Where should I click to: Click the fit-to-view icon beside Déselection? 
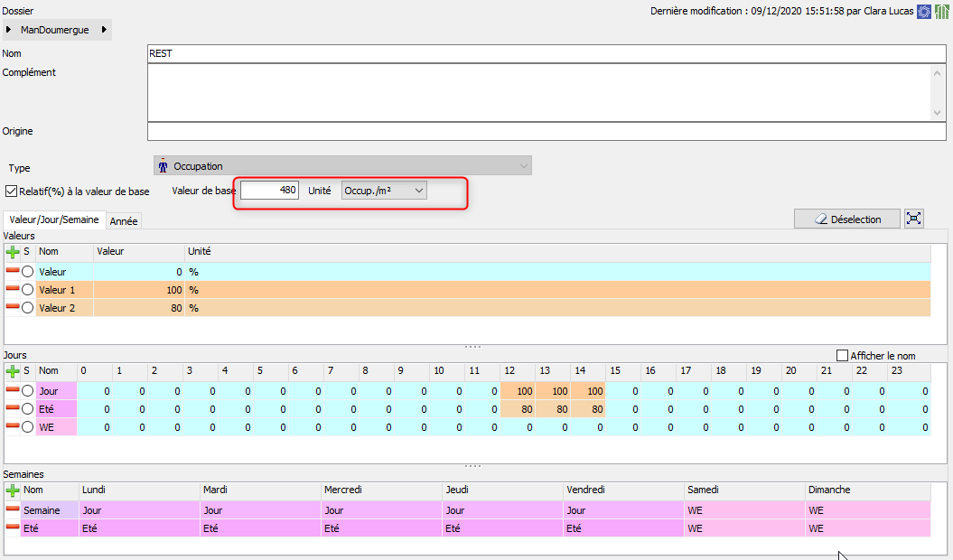[914, 219]
